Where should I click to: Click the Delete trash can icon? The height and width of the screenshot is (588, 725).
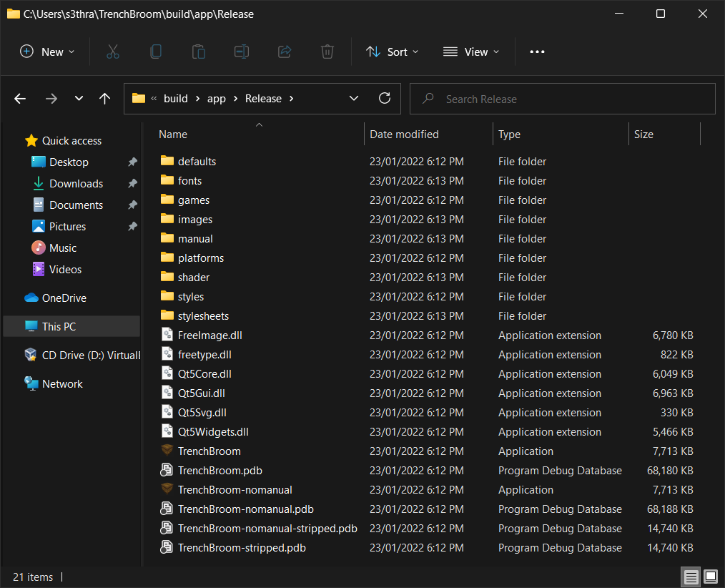[x=327, y=52]
